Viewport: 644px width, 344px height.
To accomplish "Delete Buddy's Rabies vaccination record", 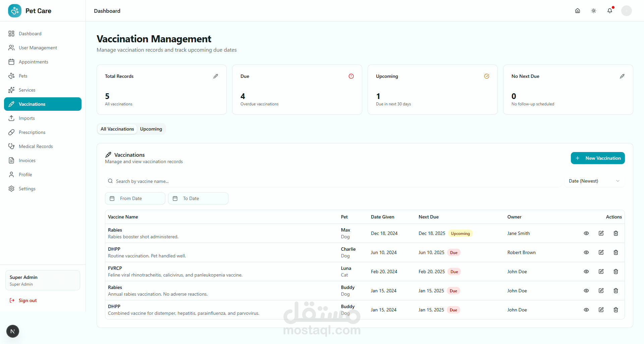I will click(616, 291).
